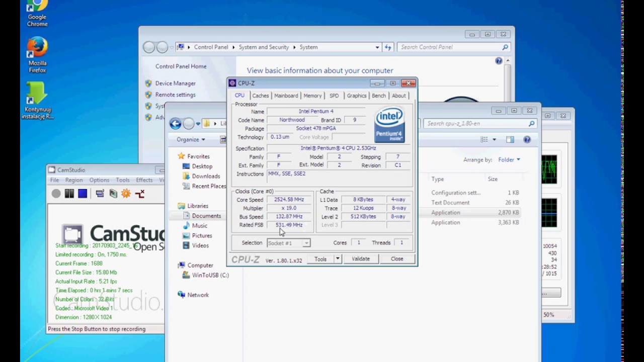Click the search magnifier in Control Panel
Image resolution: width=644 pixels, height=362 pixels.
[505, 47]
